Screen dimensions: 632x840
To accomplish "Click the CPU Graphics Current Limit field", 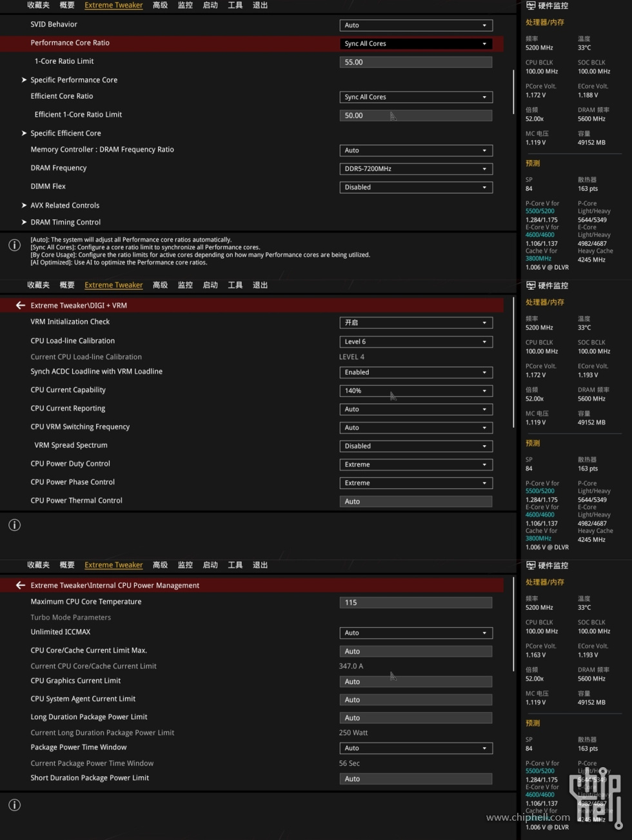I will tap(416, 682).
